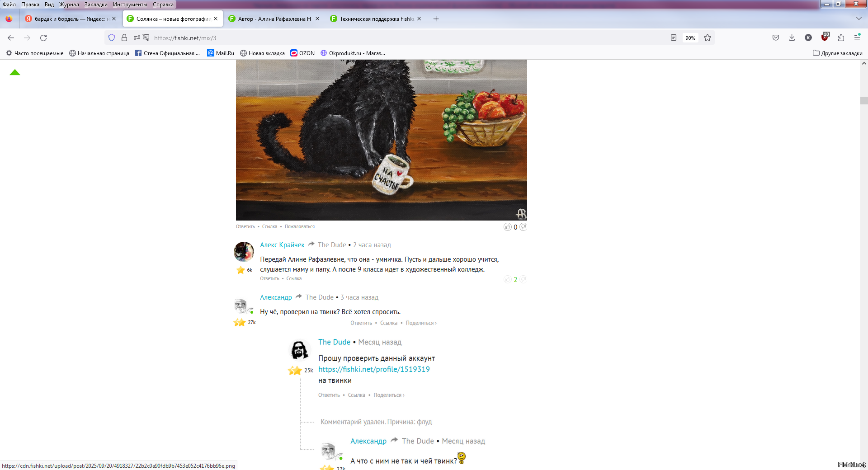Open the fishki.net/profile/1519319 link
The width and height of the screenshot is (868, 470).
pos(374,369)
